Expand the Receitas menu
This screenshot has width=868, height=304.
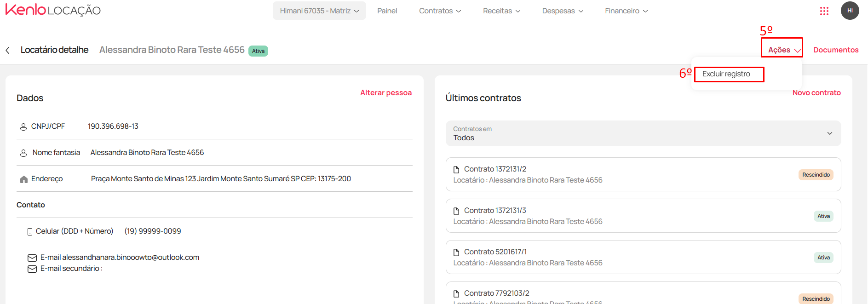pos(501,11)
